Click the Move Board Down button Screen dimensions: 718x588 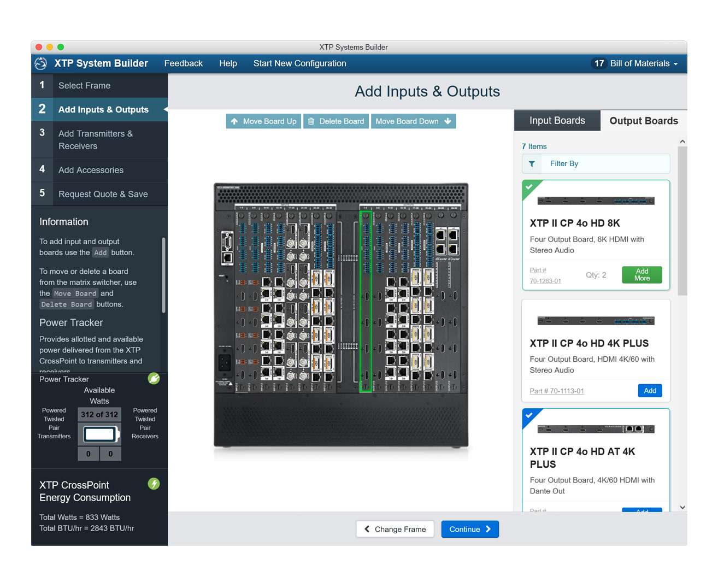pyautogui.click(x=413, y=121)
